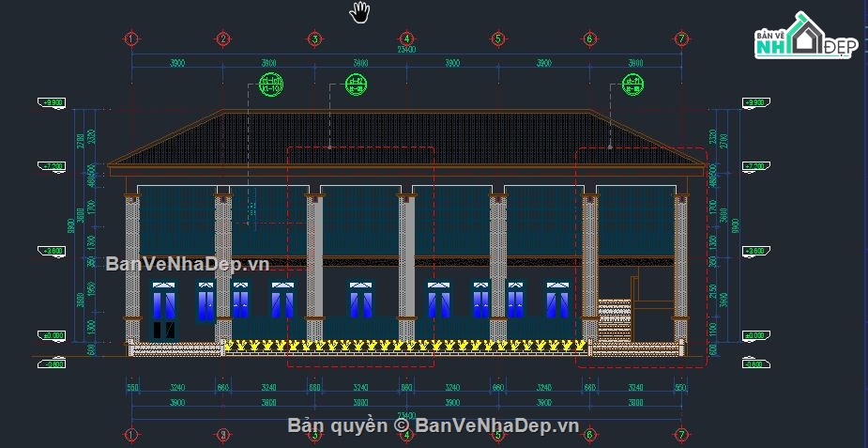Select top grid axis bubble 6
Viewport: 868px width, 448px height.
point(589,39)
